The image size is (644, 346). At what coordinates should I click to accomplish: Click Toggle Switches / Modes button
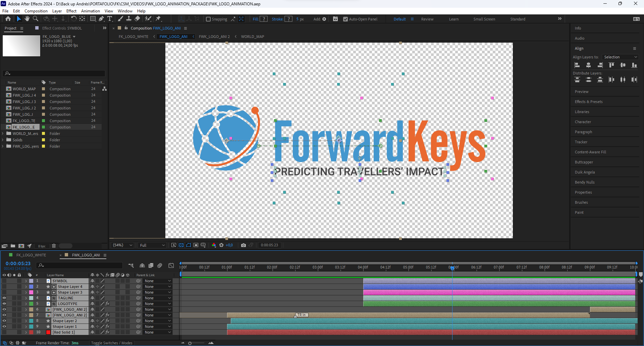click(112, 343)
